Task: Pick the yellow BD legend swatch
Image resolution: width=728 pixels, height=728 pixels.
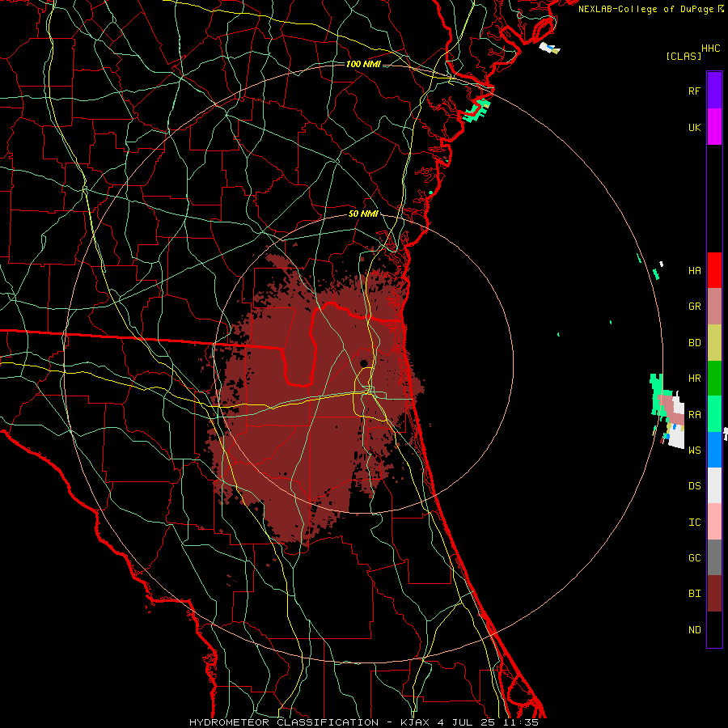Action: [714, 343]
